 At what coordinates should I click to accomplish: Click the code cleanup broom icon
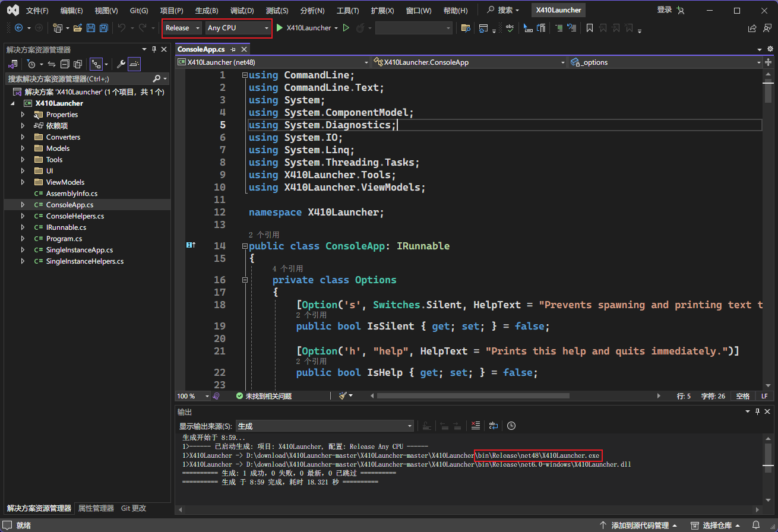click(x=343, y=396)
